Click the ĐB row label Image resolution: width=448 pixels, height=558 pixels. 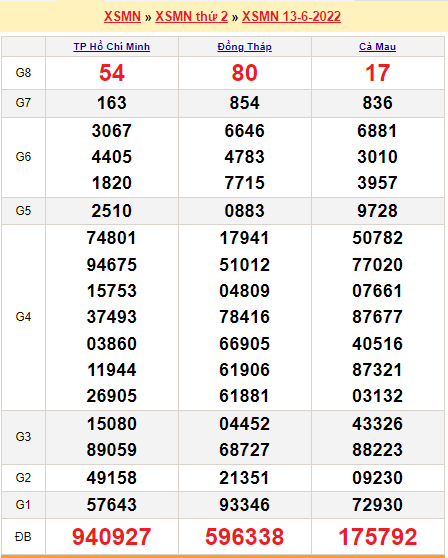[x=23, y=537]
